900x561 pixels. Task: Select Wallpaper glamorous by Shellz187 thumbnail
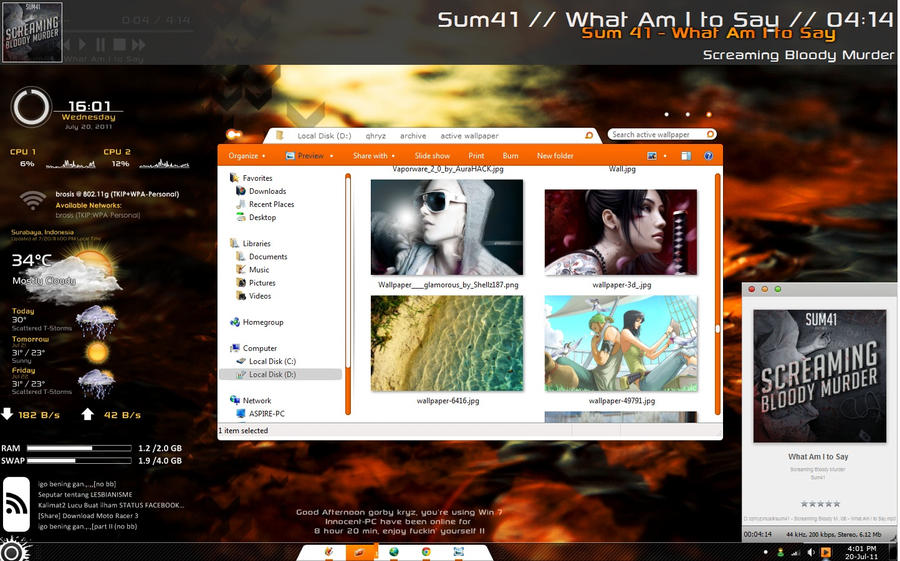coord(447,227)
